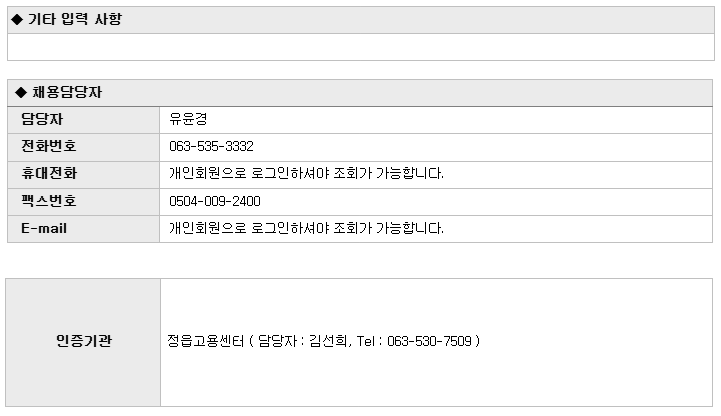Click the empty 기타 입력 사항 content box
The image size is (721, 416).
click(x=360, y=47)
